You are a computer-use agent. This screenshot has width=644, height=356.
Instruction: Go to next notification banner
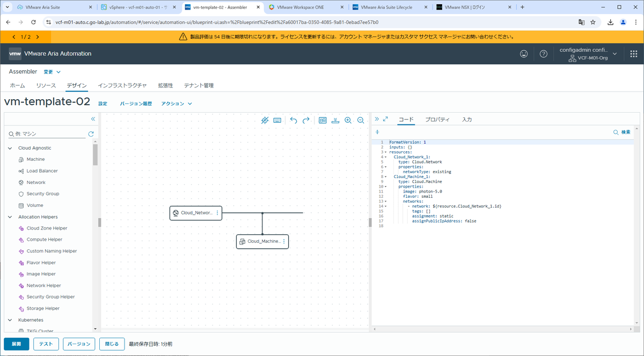[38, 37]
